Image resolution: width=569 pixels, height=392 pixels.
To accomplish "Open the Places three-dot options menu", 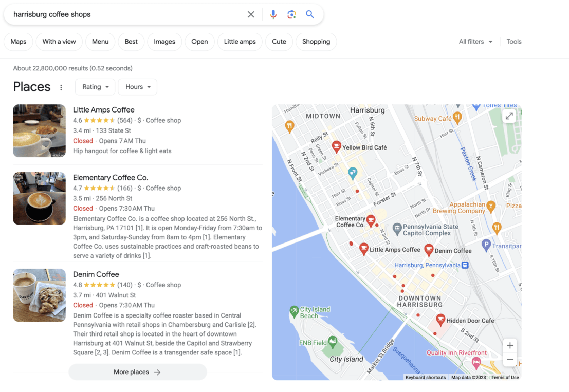I will point(61,87).
